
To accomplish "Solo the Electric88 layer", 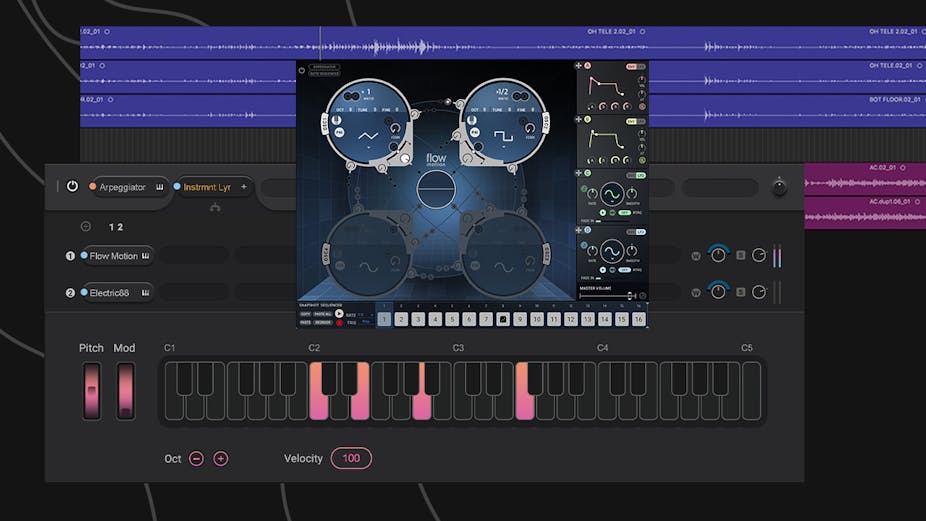I will (x=741, y=292).
